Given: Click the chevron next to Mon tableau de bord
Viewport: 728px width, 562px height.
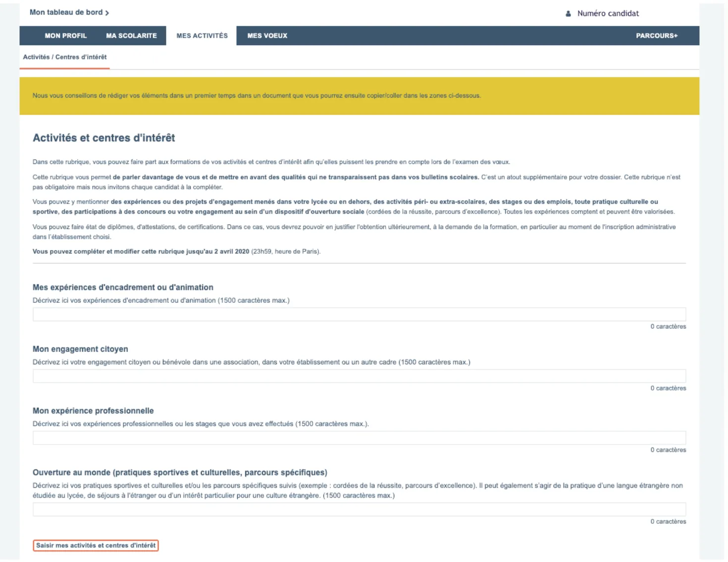Looking at the screenshot, I should pyautogui.click(x=107, y=12).
